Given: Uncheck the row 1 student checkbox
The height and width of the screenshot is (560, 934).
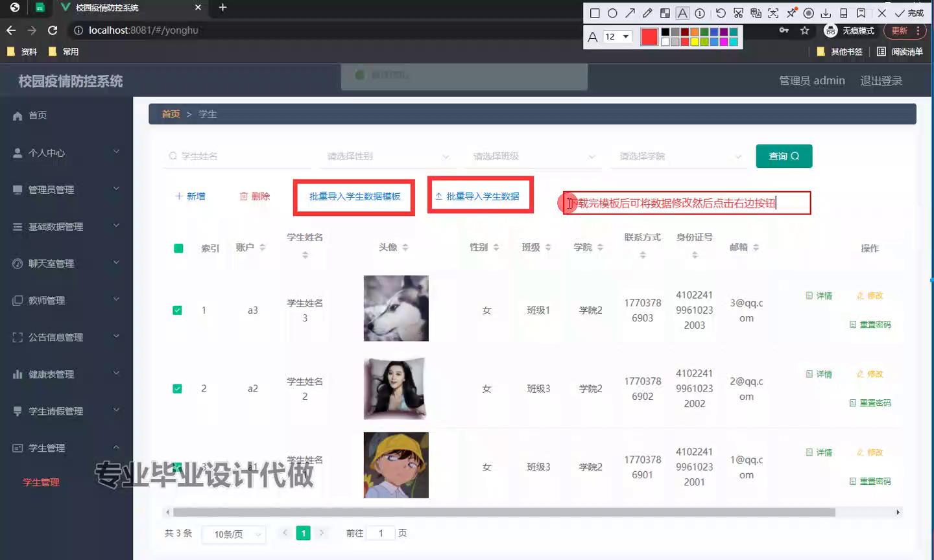Looking at the screenshot, I should 177,310.
